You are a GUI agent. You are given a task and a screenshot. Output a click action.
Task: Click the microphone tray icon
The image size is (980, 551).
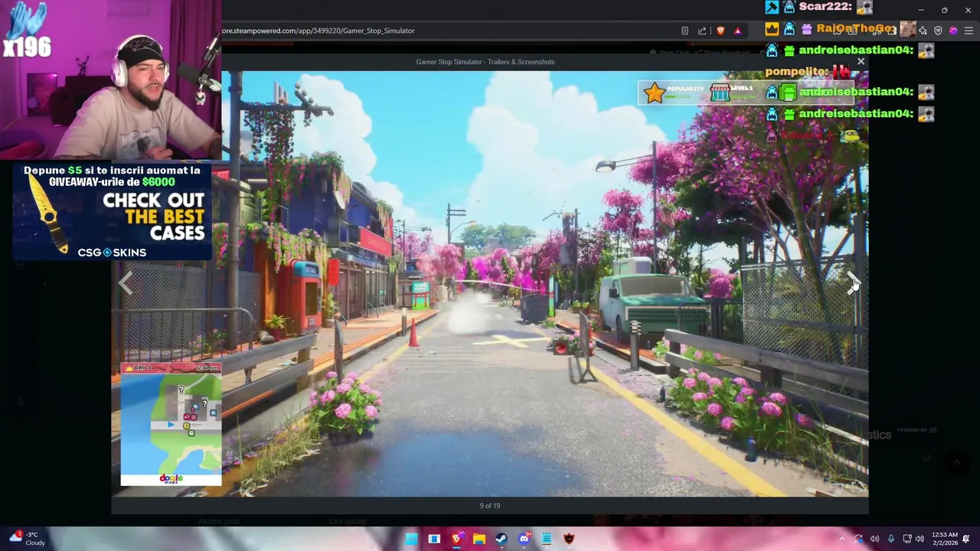890,539
